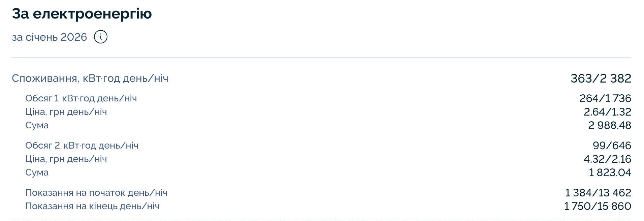Image resolution: width=644 pixels, height=221 pixels.
Task: Click the "Ціна, грн день/ніч" label under Обсяг 2
Action: (66, 159)
